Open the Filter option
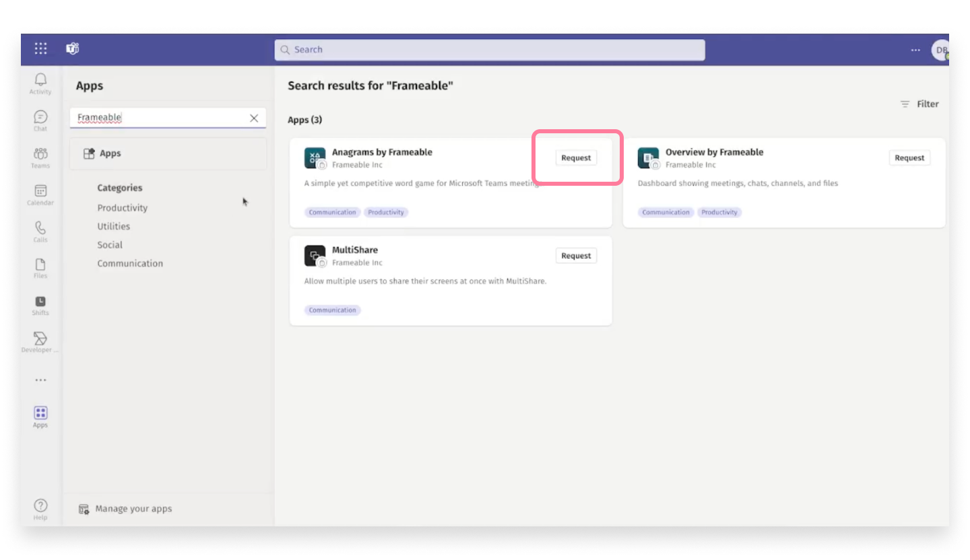 tap(919, 104)
